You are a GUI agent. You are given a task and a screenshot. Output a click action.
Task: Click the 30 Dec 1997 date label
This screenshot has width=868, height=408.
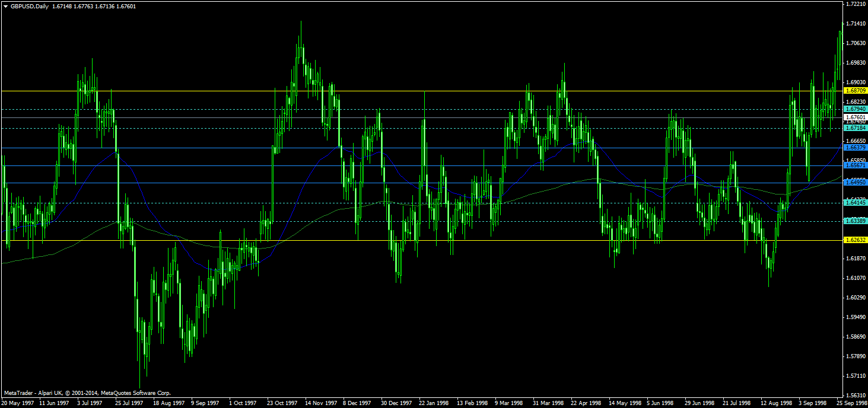396,403
